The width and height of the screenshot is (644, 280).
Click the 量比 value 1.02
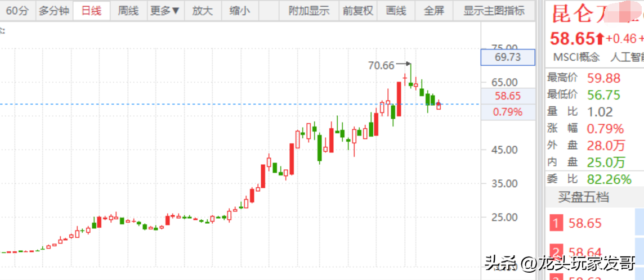pos(600,111)
